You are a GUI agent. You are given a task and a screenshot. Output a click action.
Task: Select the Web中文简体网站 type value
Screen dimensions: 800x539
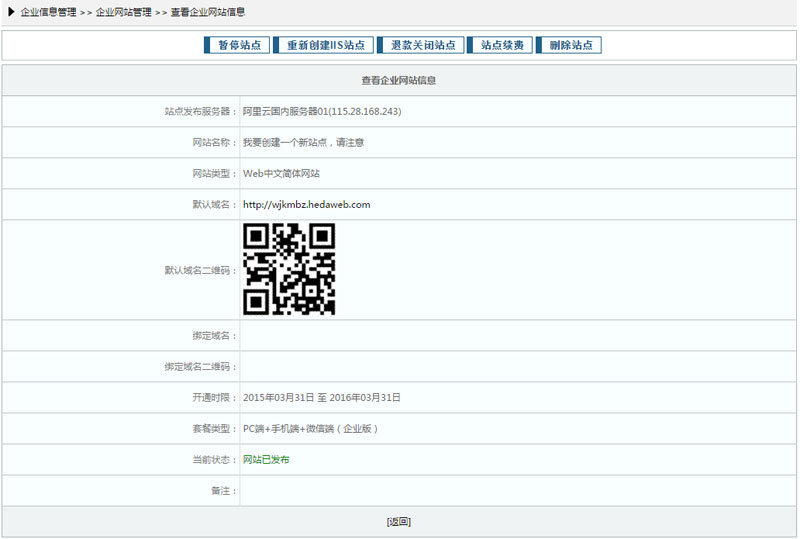[x=281, y=174]
